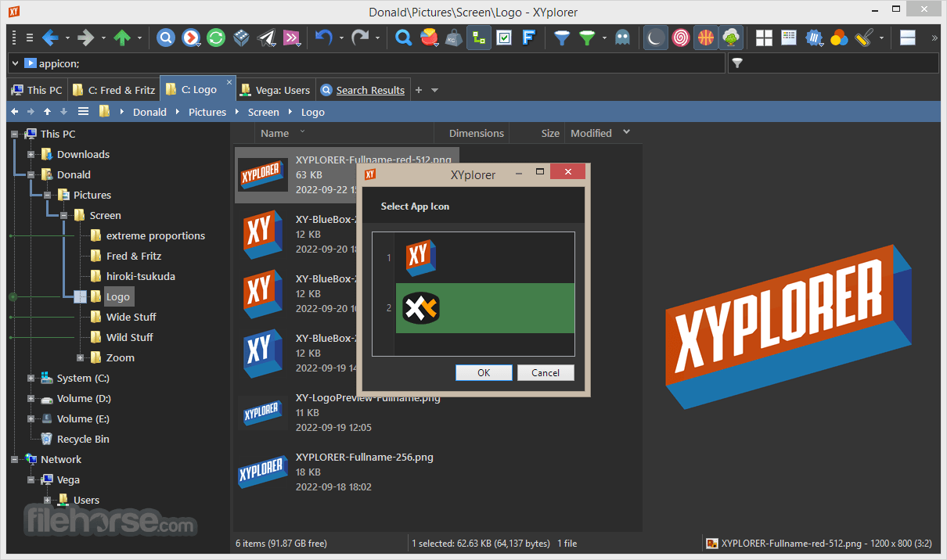Close the C: Logo tab

[x=229, y=81]
